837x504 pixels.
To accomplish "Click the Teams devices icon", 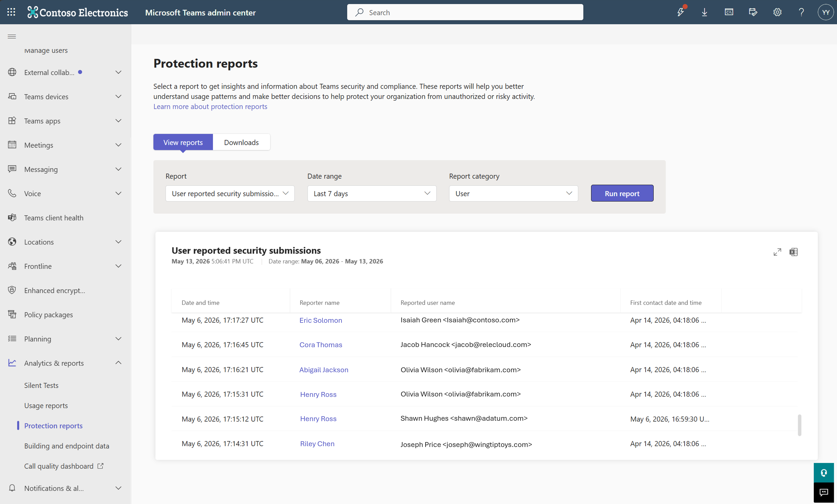I will [12, 97].
